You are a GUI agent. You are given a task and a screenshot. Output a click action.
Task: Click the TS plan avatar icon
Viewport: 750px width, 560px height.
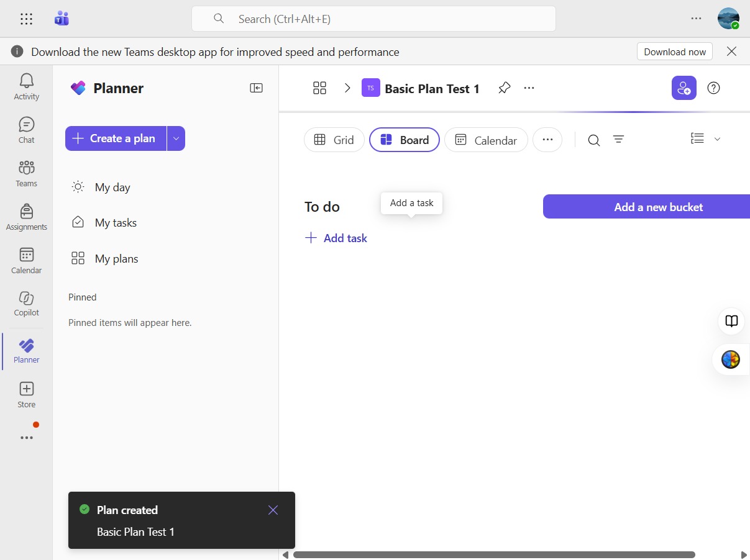click(371, 88)
